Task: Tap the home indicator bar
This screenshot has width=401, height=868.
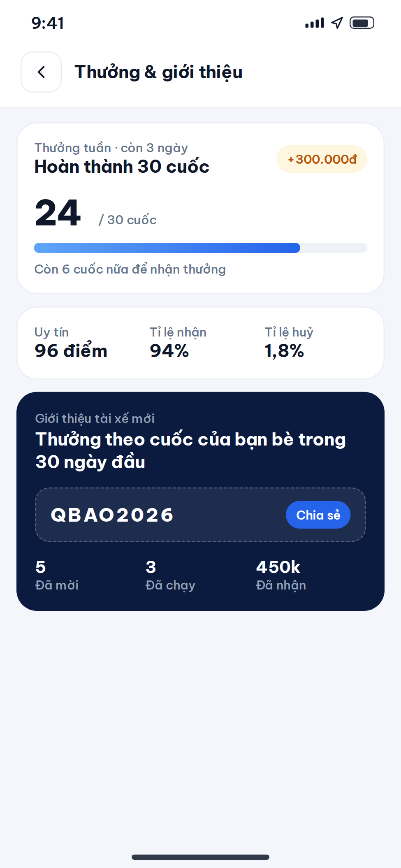Action: tap(200, 857)
